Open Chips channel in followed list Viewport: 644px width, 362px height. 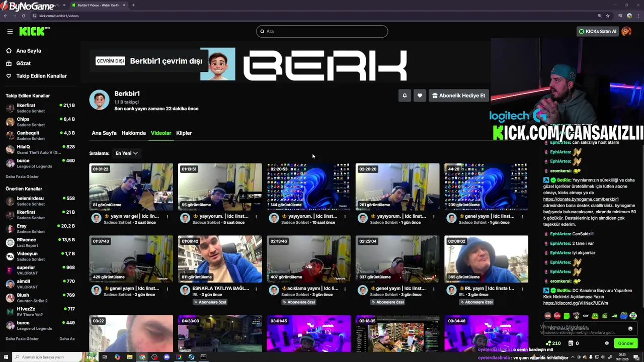[40, 122]
